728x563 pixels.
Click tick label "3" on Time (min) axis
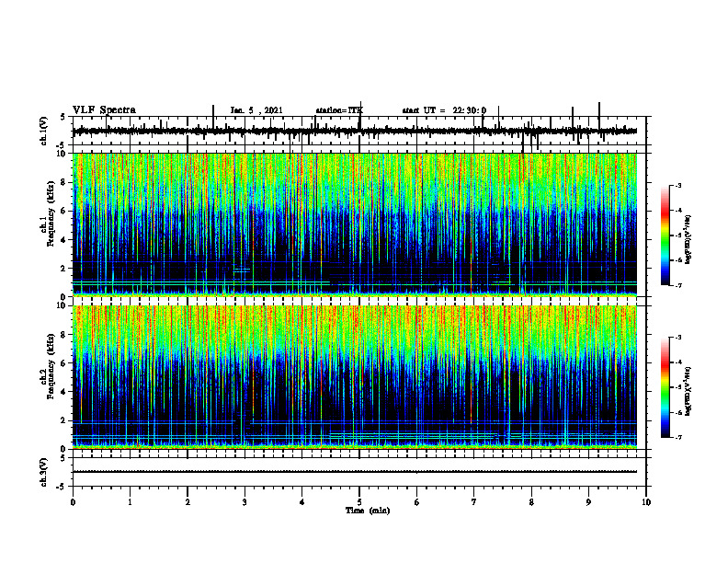click(245, 502)
